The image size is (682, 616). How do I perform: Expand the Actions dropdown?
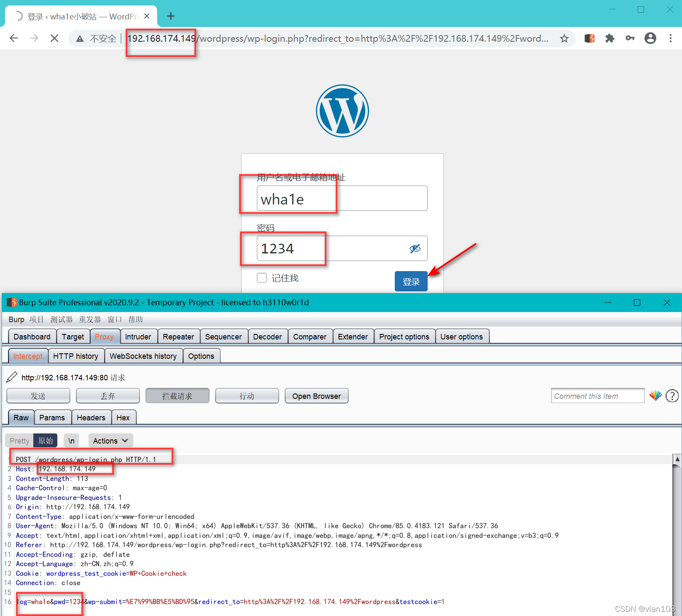(x=111, y=441)
